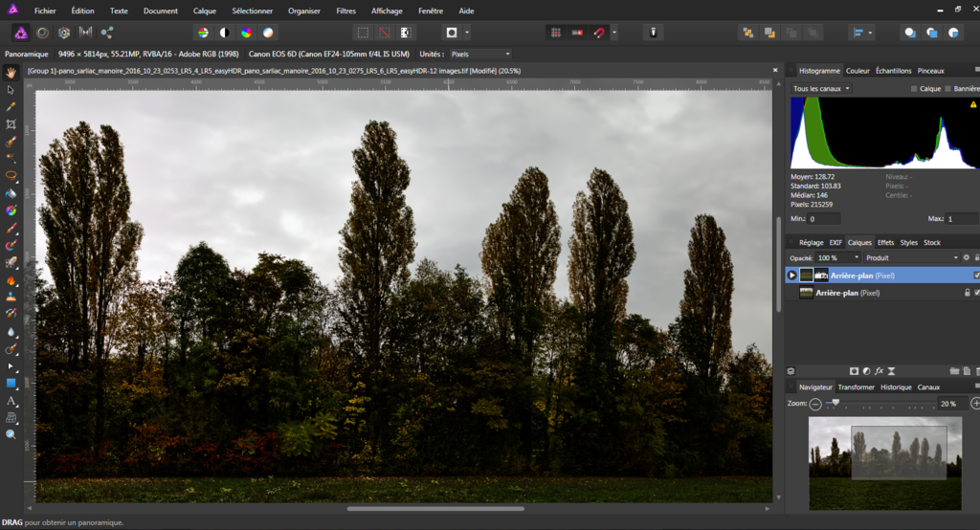Open the Opacité 100 % dropdown

click(x=838, y=257)
